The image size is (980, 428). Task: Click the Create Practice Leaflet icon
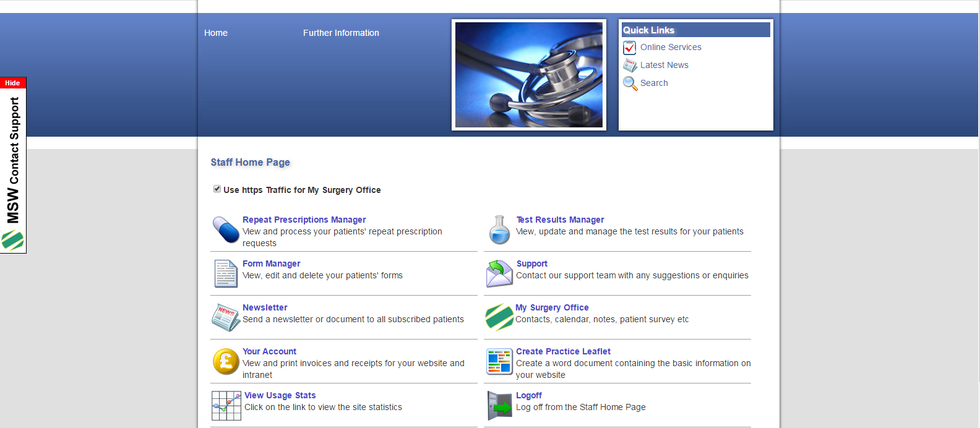[499, 361]
